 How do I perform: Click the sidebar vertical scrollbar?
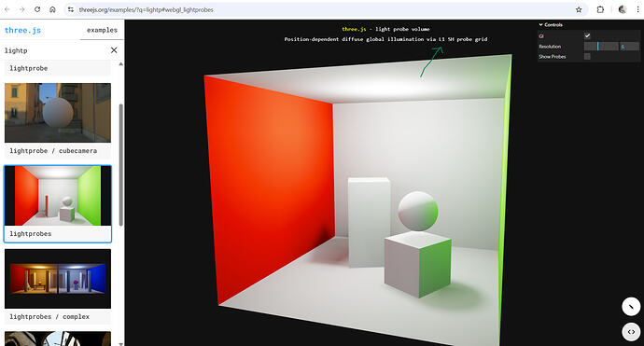(x=120, y=164)
